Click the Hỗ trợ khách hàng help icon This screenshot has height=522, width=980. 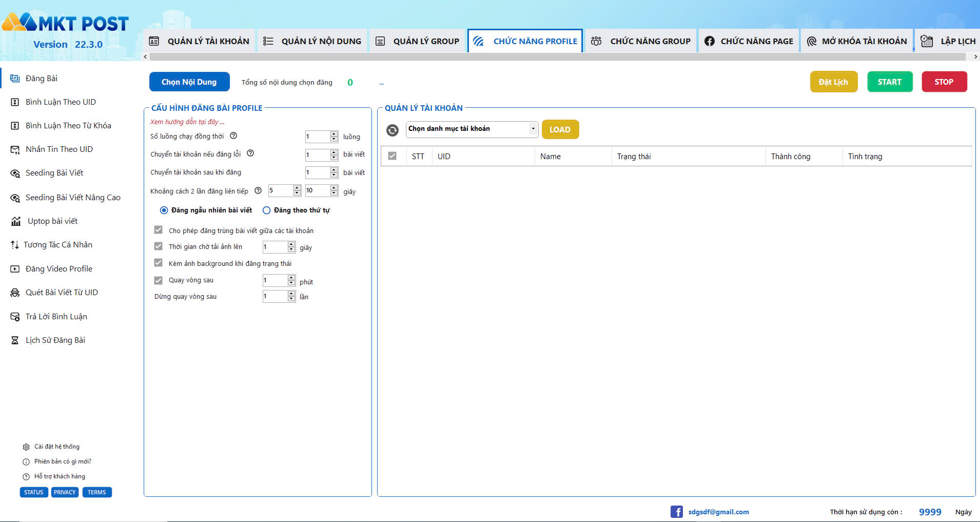point(26,477)
